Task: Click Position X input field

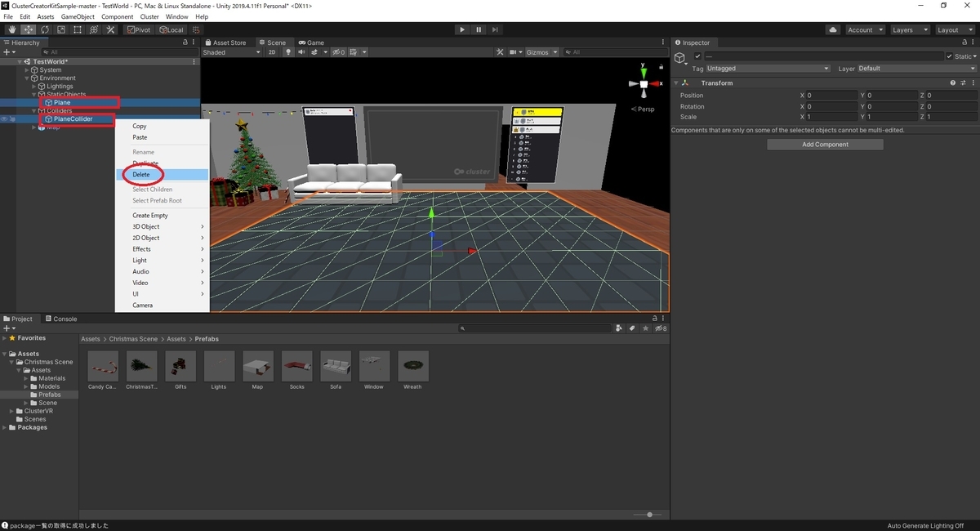Action: [x=832, y=96]
